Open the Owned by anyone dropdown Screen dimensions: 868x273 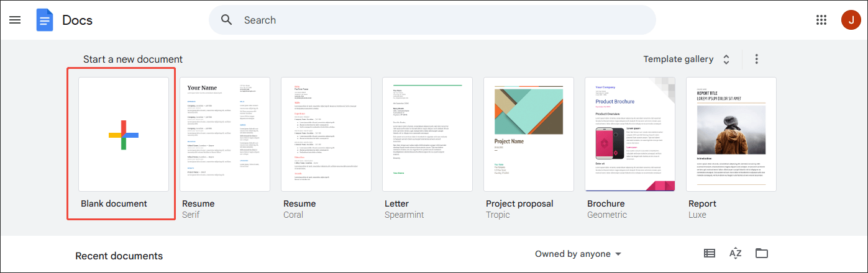pyautogui.click(x=578, y=254)
